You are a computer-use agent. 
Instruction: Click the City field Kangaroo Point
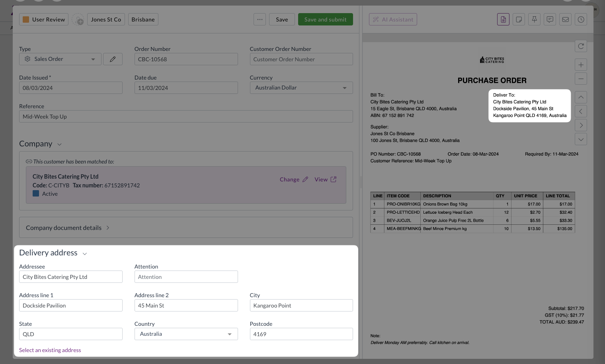pyautogui.click(x=301, y=305)
